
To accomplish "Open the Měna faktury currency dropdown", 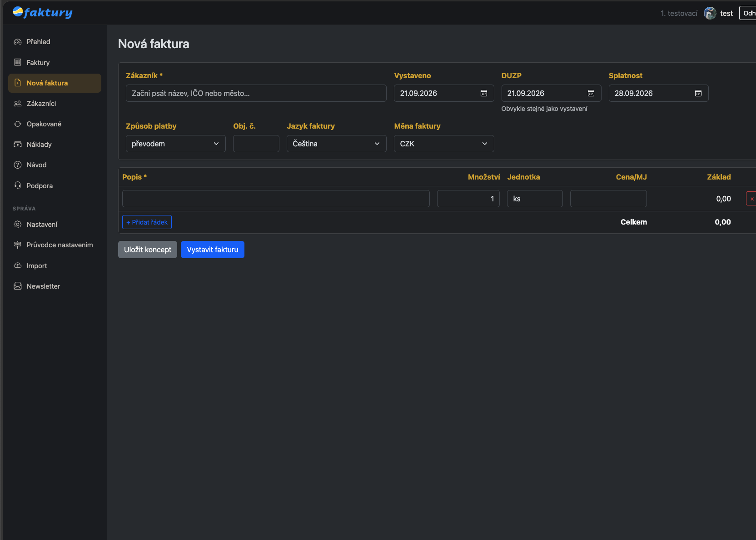I will (444, 144).
